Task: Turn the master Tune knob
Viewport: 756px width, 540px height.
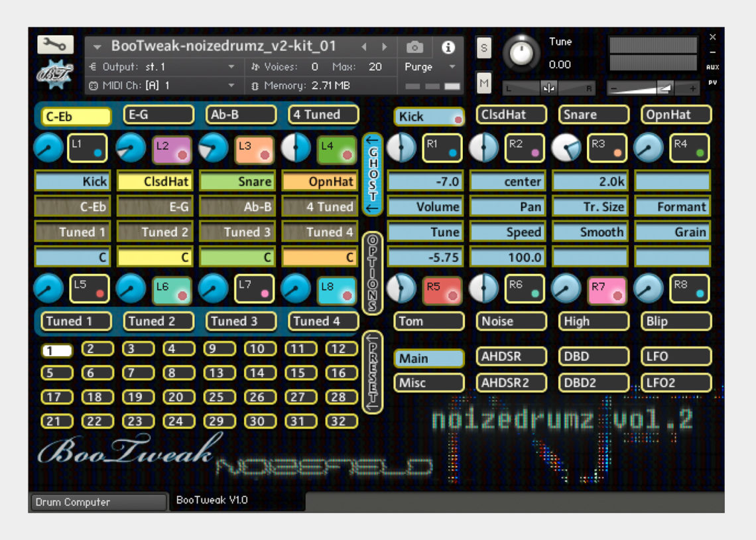Action: point(522,53)
